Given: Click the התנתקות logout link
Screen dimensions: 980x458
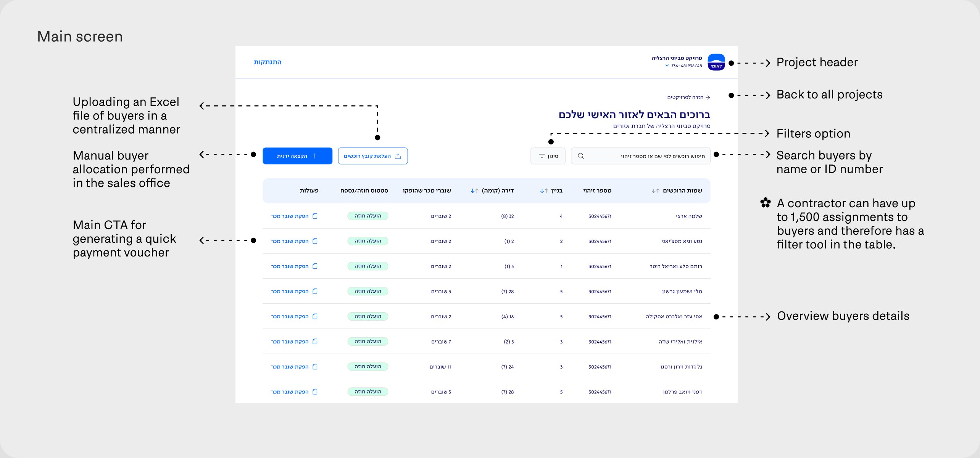Looking at the screenshot, I should coord(268,62).
